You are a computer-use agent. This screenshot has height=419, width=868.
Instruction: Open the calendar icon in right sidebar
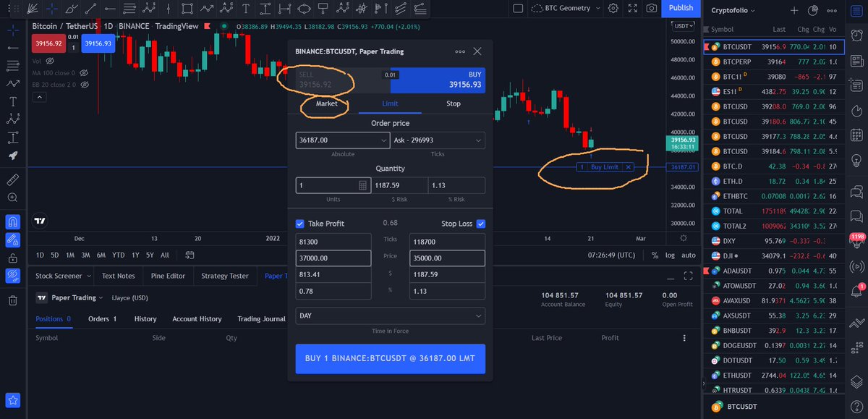pyautogui.click(x=856, y=135)
